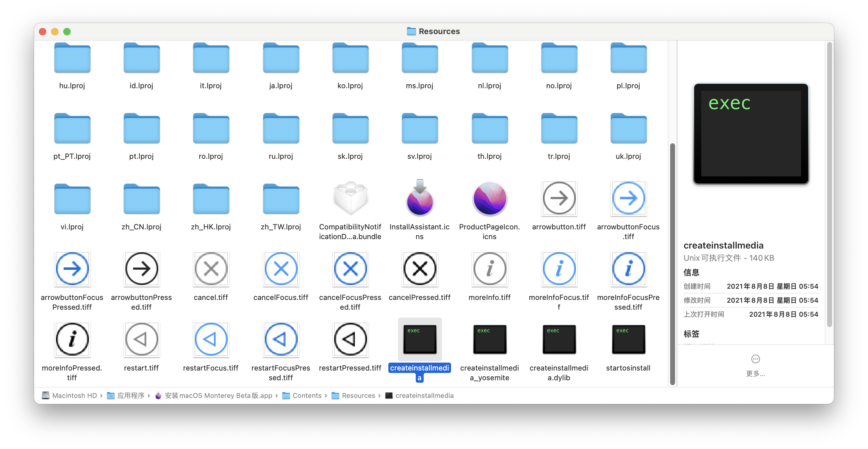Open the zh_CN.lproj folder

pos(142,199)
